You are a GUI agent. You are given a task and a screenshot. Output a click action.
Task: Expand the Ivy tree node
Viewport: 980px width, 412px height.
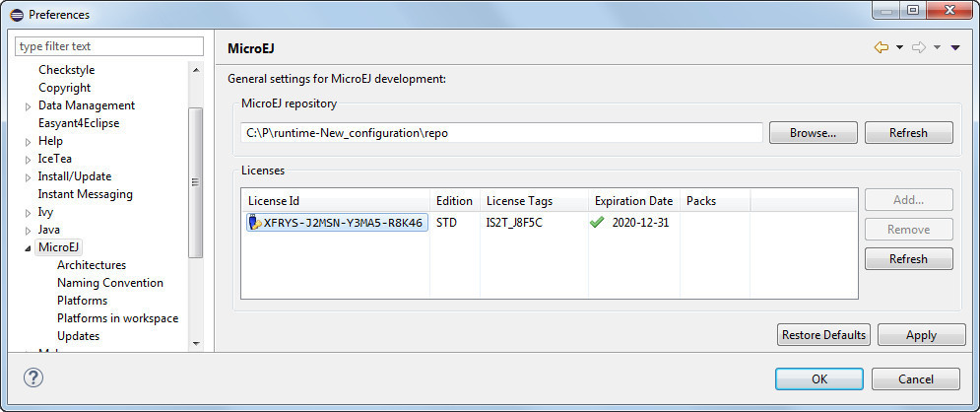click(29, 213)
